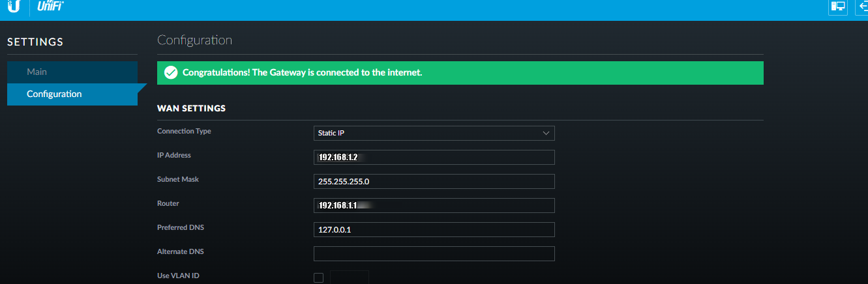The height and width of the screenshot is (284, 868).
Task: Click the SETTINGS sidebar heading
Action: pos(35,42)
